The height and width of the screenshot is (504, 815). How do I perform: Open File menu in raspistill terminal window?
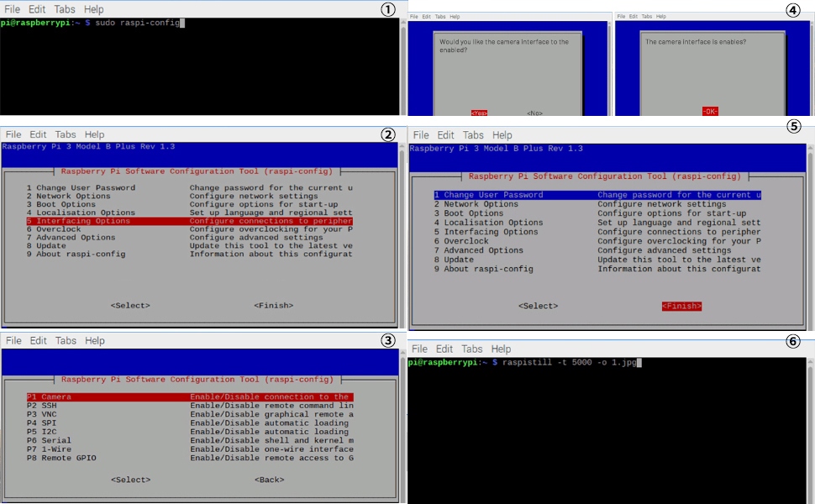tap(419, 349)
